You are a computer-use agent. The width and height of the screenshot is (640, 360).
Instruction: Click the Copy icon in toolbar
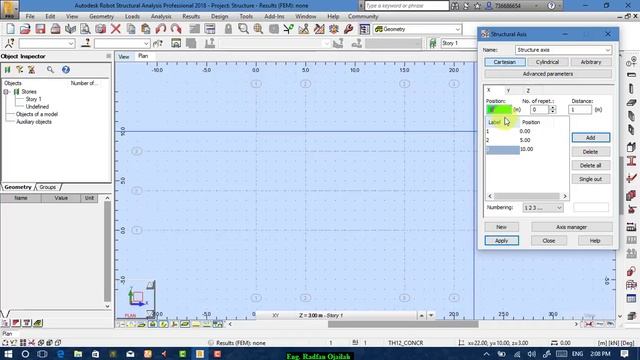coord(131,29)
